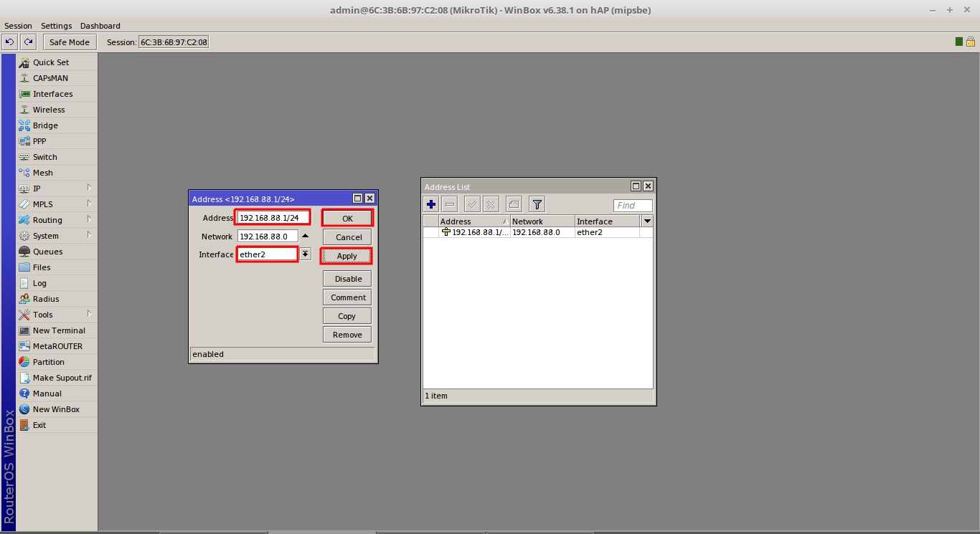The width and height of the screenshot is (980, 534).
Task: Open the column selector dropdown in Address List
Action: 647,221
